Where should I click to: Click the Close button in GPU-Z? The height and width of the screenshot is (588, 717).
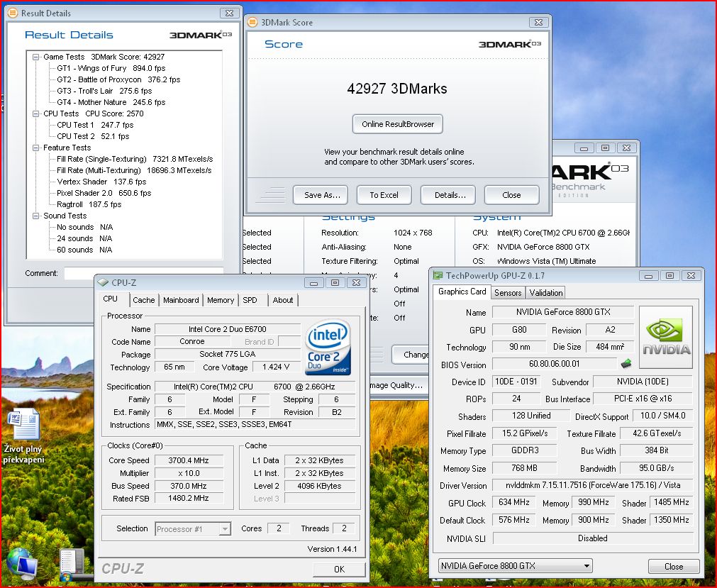pos(674,567)
